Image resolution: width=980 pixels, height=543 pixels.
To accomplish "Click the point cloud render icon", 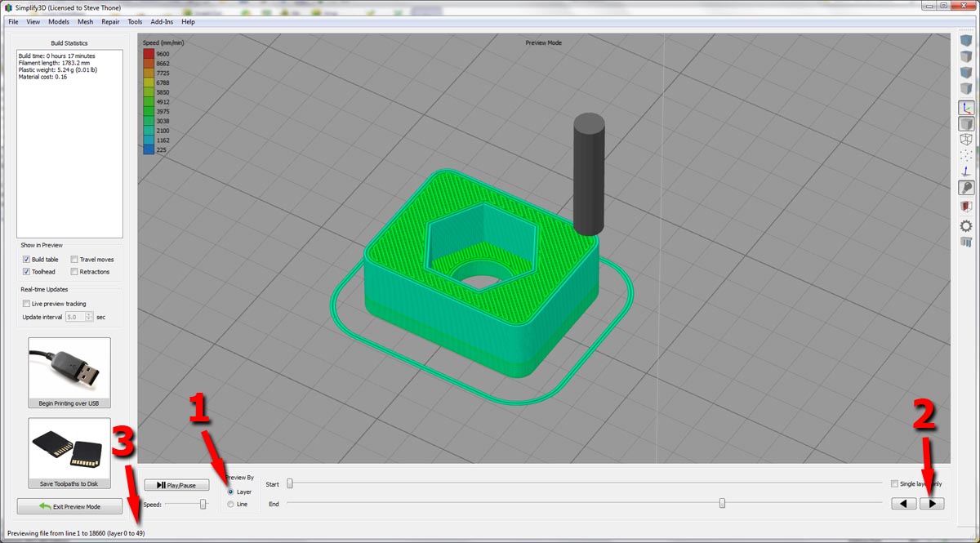I will pos(966,155).
